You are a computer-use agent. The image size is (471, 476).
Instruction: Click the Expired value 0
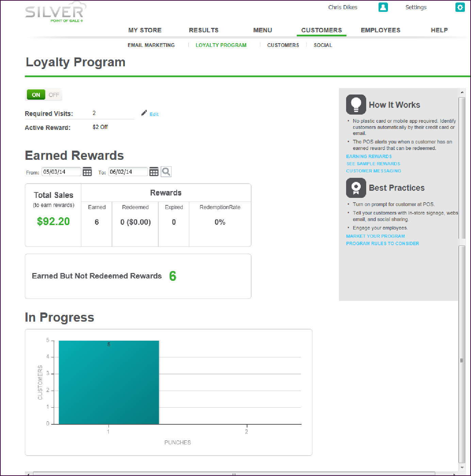point(174,222)
